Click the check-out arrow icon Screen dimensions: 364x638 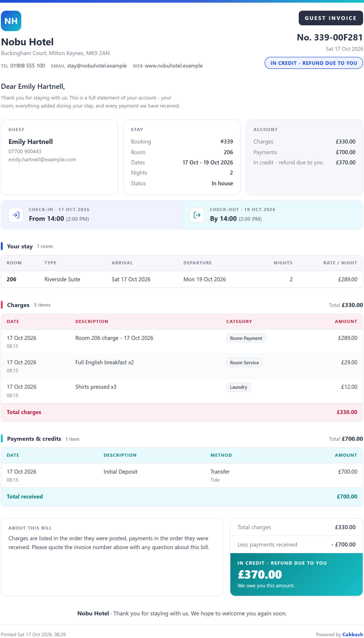tap(197, 215)
